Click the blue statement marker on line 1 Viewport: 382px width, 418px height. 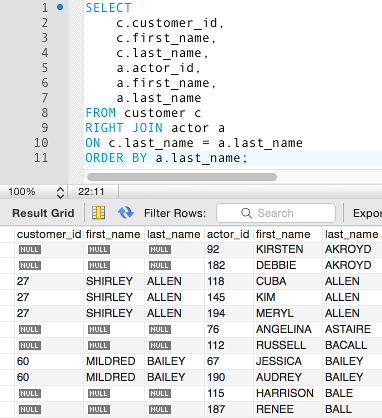pyautogui.click(x=60, y=7)
